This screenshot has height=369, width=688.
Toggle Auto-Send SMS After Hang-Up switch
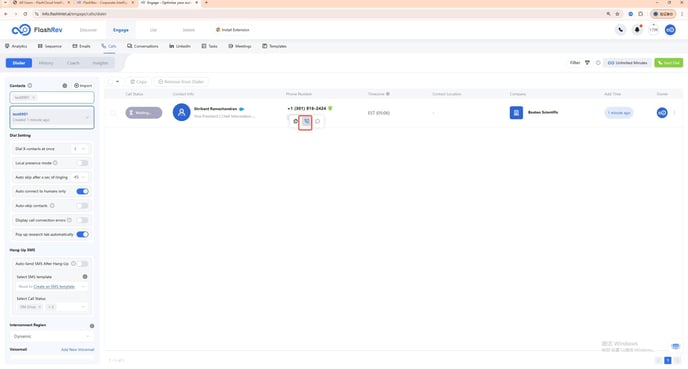click(x=82, y=264)
